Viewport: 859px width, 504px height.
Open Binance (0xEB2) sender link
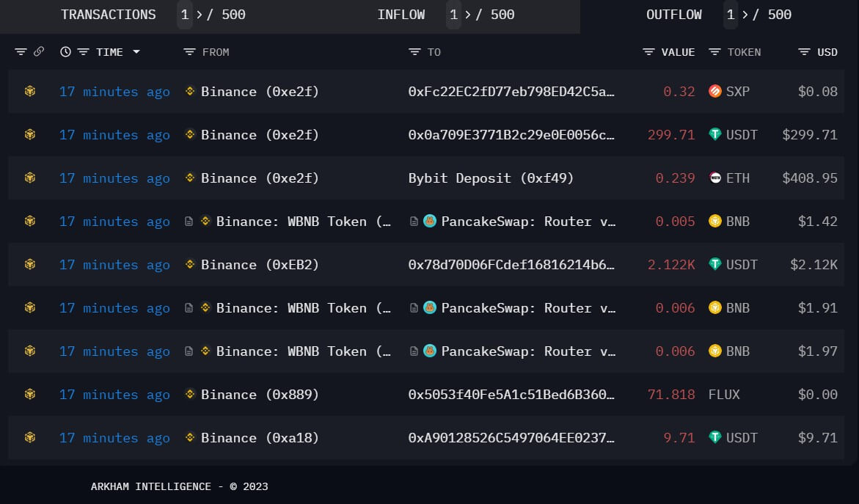point(260,265)
